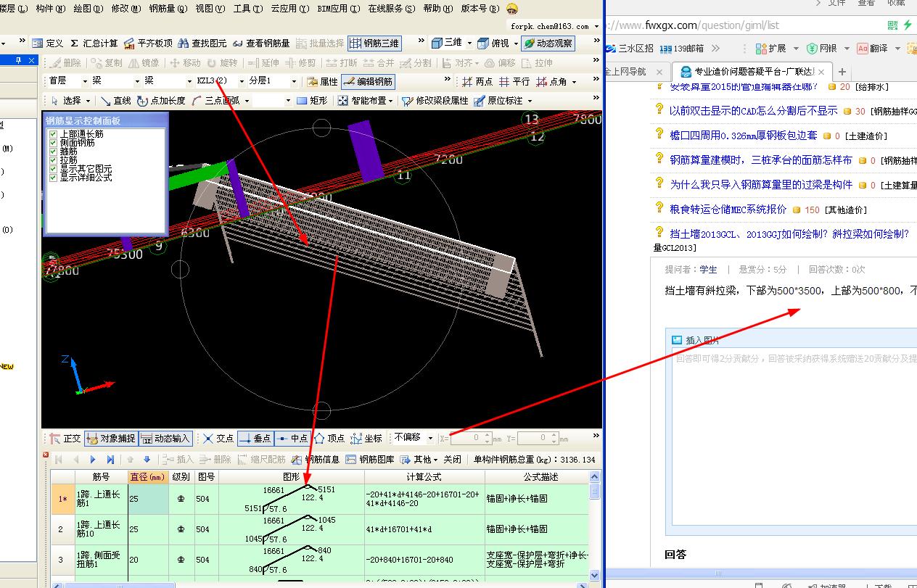This screenshot has width=917, height=588.
Task: Open the 工具(T) menu
Action: pos(248,8)
